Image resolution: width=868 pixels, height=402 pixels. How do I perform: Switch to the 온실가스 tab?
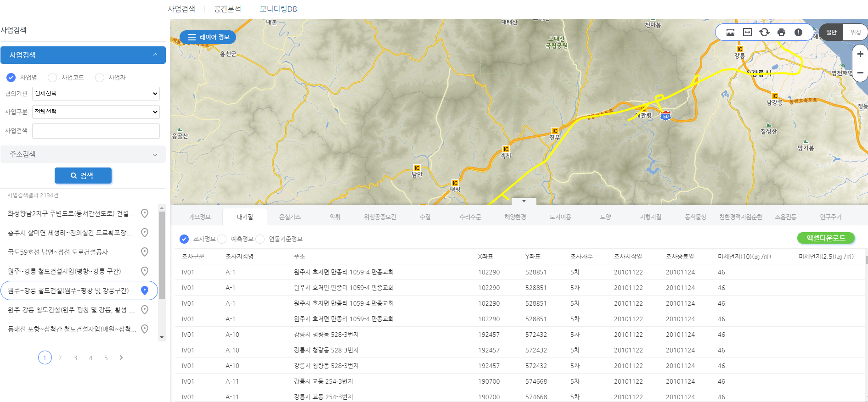pos(290,217)
